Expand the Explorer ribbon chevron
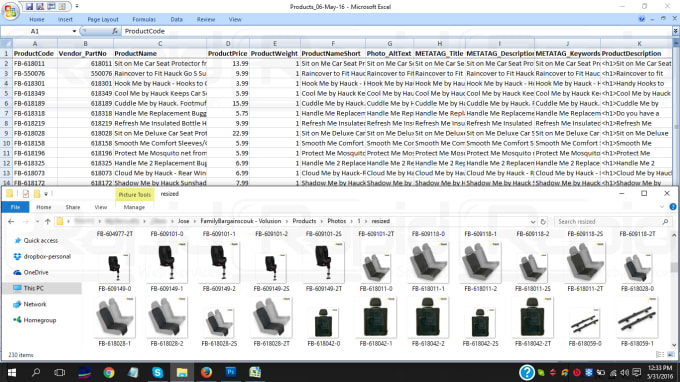Image resolution: width=680 pixels, height=382 pixels. (662, 207)
